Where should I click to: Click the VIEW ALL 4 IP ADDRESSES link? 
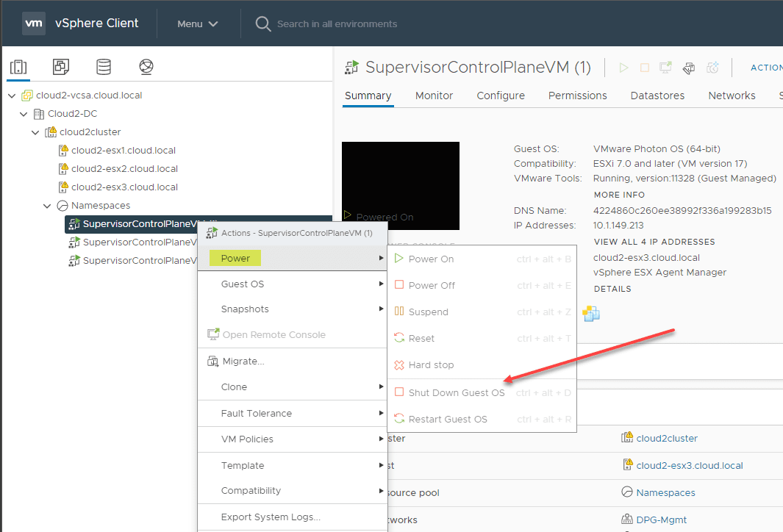654,242
